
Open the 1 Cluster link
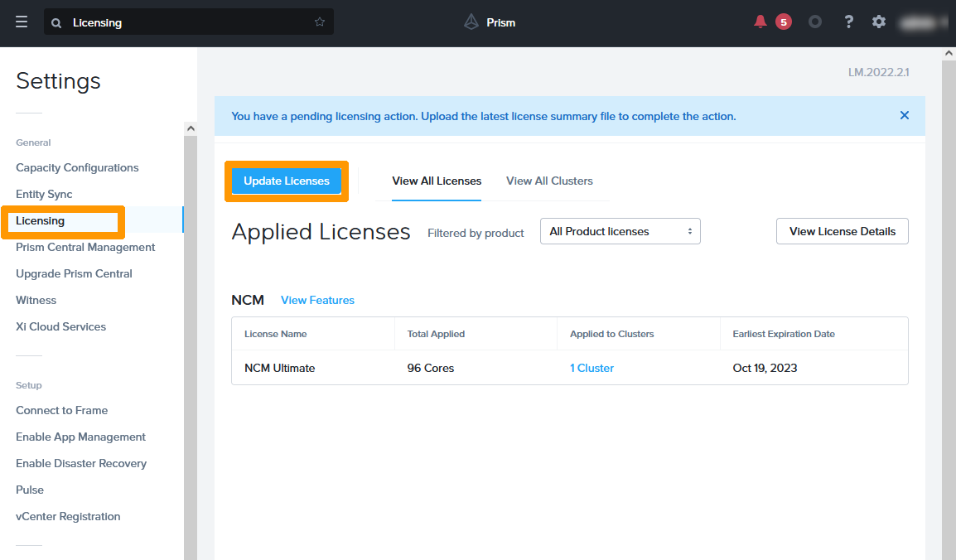[591, 368]
